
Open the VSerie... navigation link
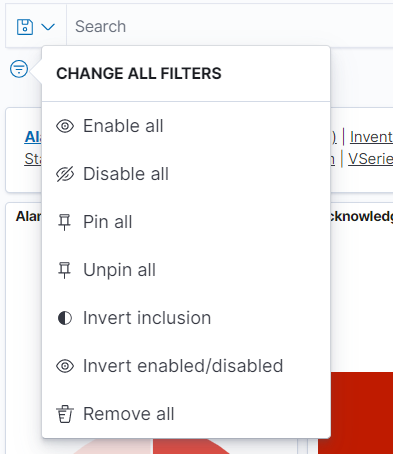pyautogui.click(x=370, y=159)
